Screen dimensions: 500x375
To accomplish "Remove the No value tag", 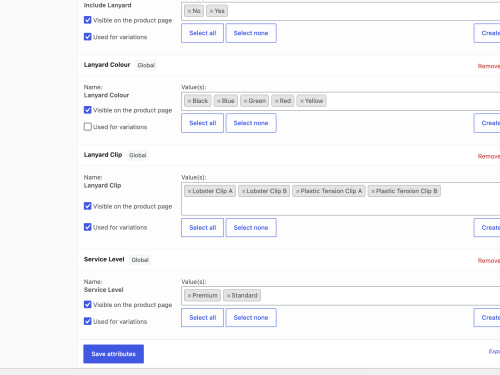I will pyautogui.click(x=189, y=11).
